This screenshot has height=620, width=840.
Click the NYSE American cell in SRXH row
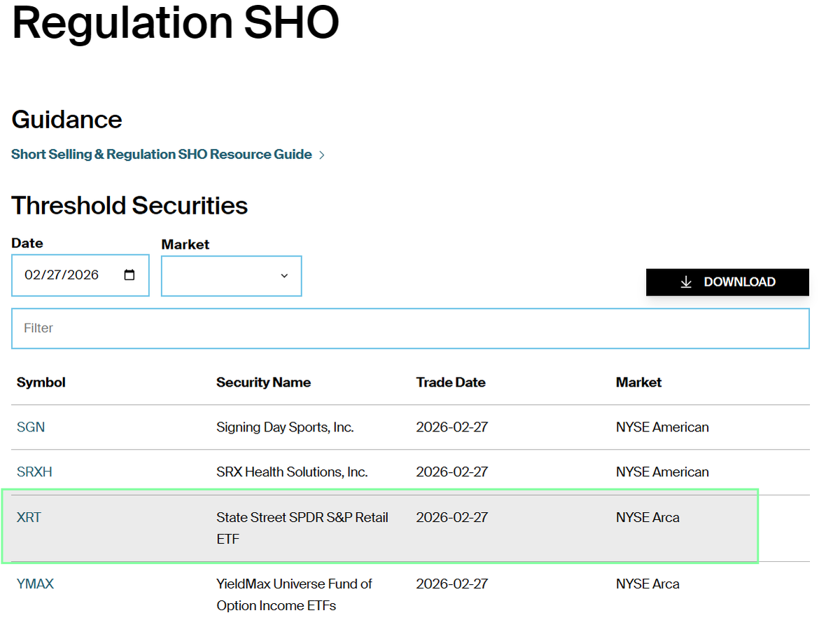point(662,472)
